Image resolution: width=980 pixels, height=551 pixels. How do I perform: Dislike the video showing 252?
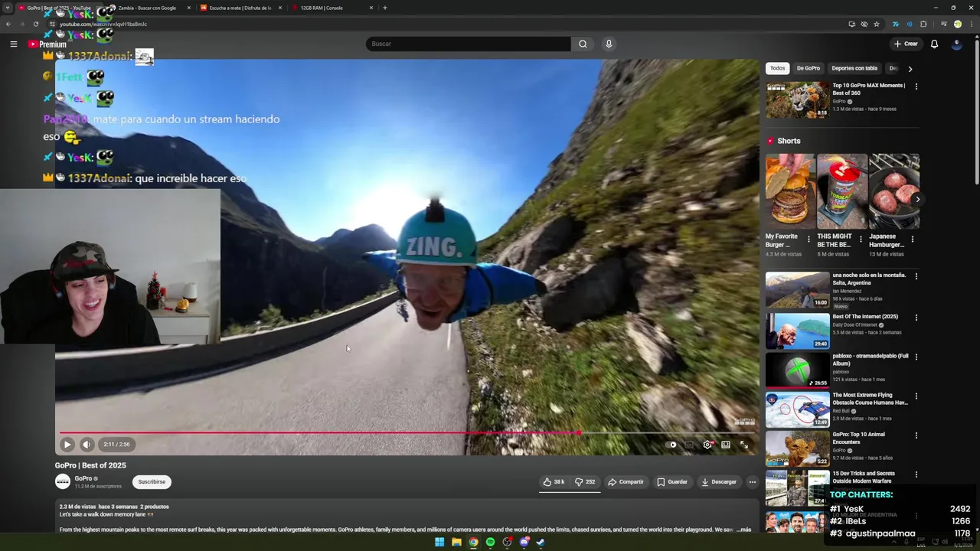click(585, 482)
